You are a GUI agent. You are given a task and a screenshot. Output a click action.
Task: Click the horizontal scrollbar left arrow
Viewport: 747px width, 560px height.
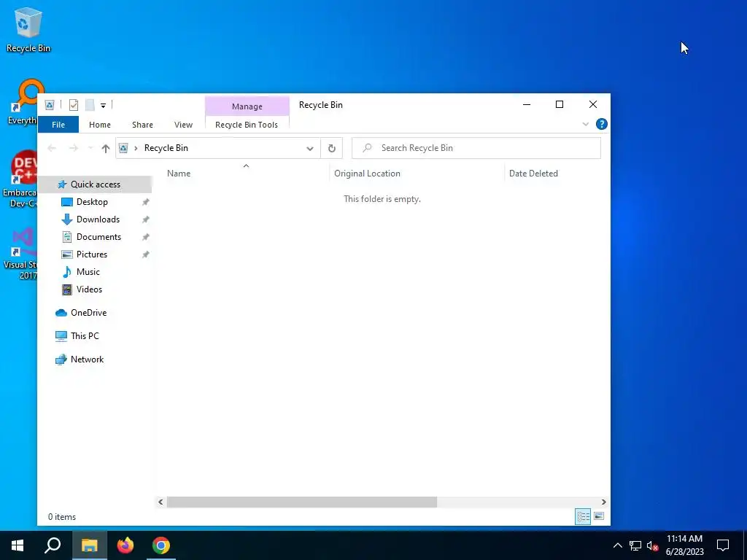click(x=160, y=502)
